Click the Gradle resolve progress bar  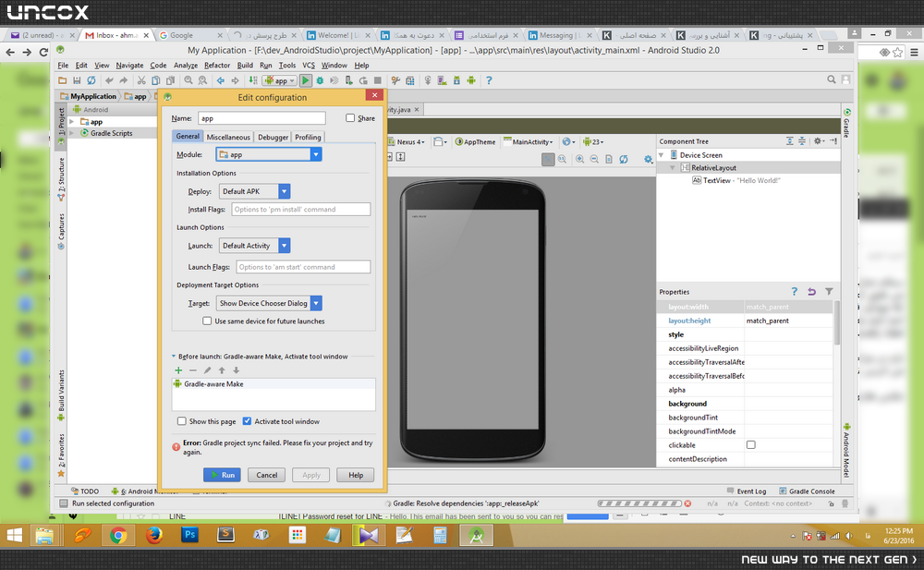pyautogui.click(x=639, y=503)
